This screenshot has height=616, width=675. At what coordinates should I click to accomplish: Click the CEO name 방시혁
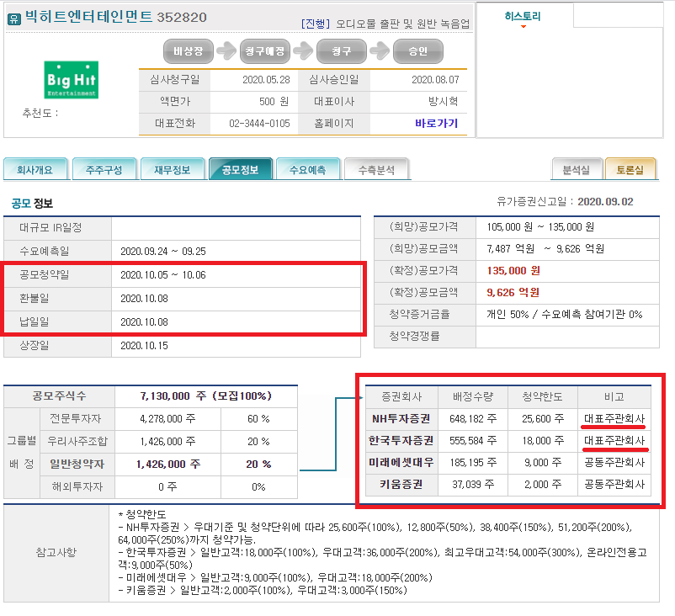(443, 102)
